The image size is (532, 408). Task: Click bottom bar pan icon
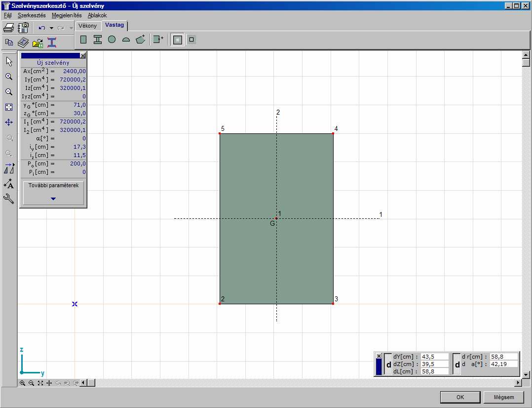tap(49, 383)
